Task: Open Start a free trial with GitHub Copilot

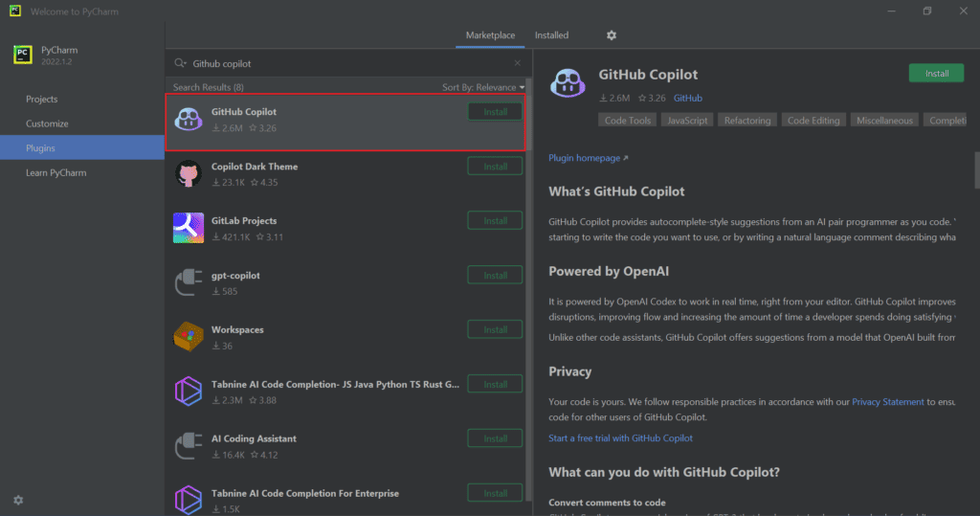Action: [x=620, y=437]
